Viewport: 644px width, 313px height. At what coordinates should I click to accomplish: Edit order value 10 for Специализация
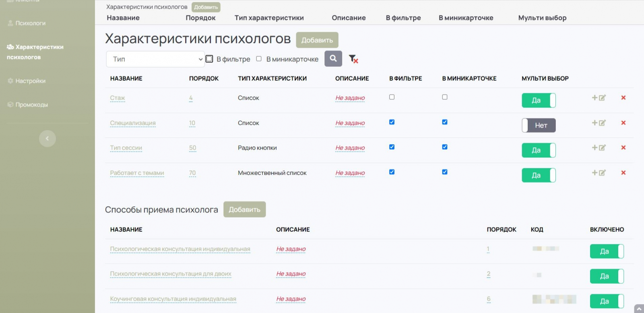click(192, 123)
